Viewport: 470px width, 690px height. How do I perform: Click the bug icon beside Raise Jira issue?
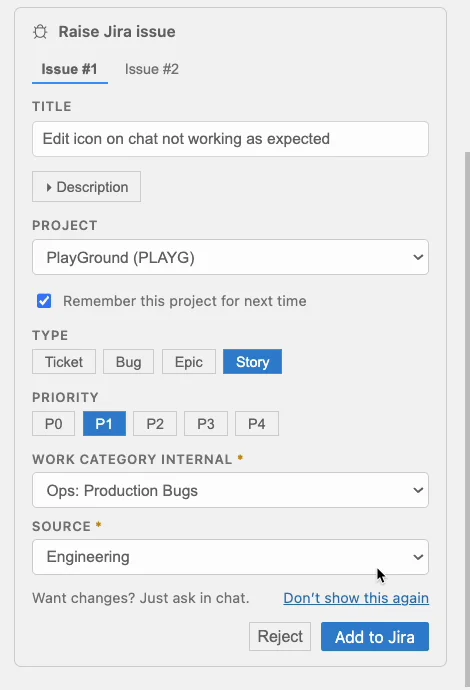tap(40, 32)
